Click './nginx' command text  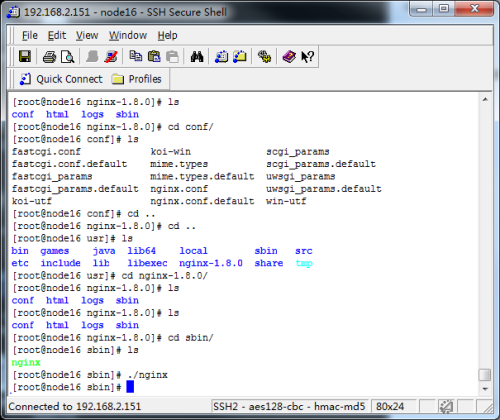pos(147,375)
